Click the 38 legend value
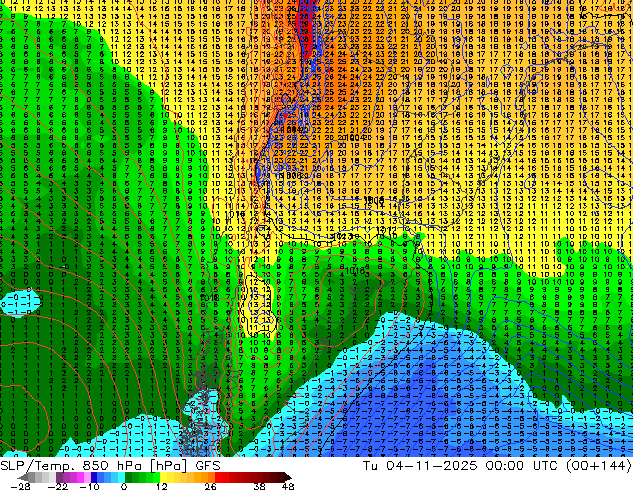 click(259, 486)
